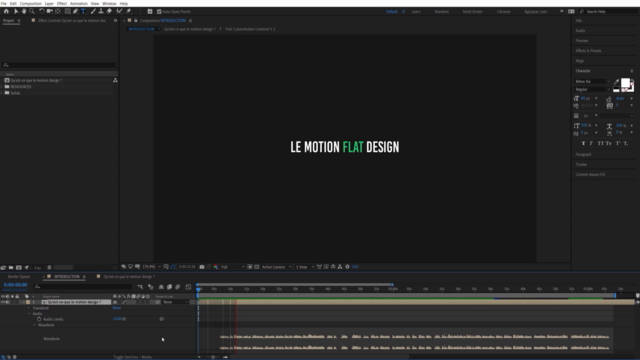Click the Graph Editor icon in the timeline
The height and width of the screenshot is (360, 640).
pos(188,287)
